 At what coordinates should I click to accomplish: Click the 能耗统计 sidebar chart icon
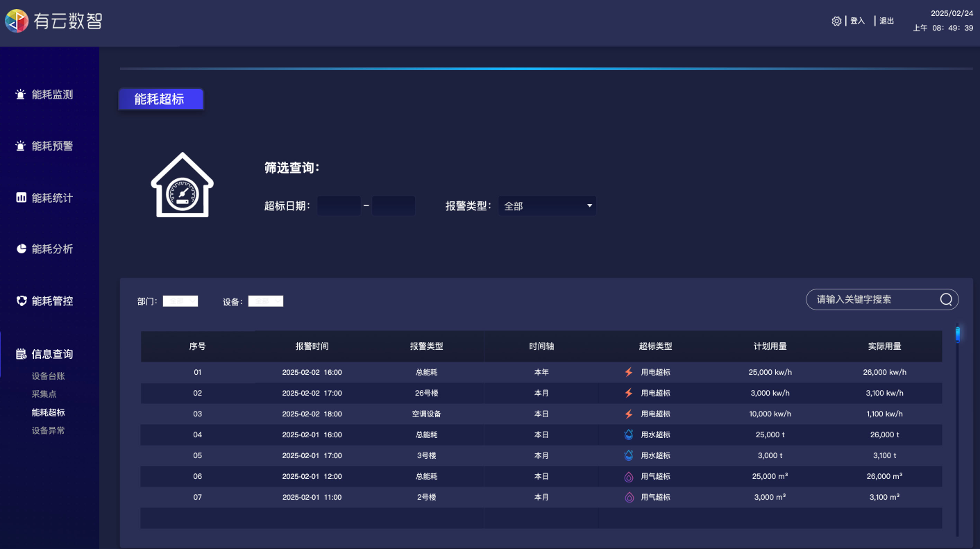click(x=22, y=198)
